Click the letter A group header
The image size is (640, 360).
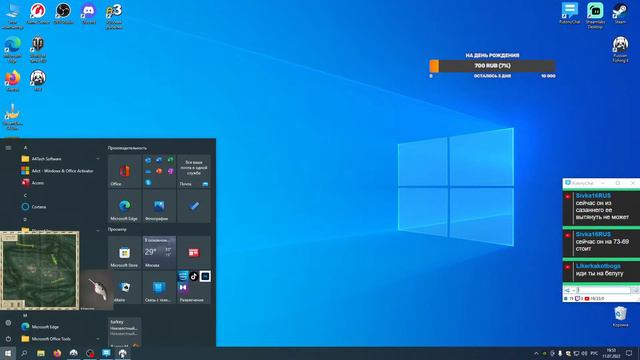pos(25,147)
